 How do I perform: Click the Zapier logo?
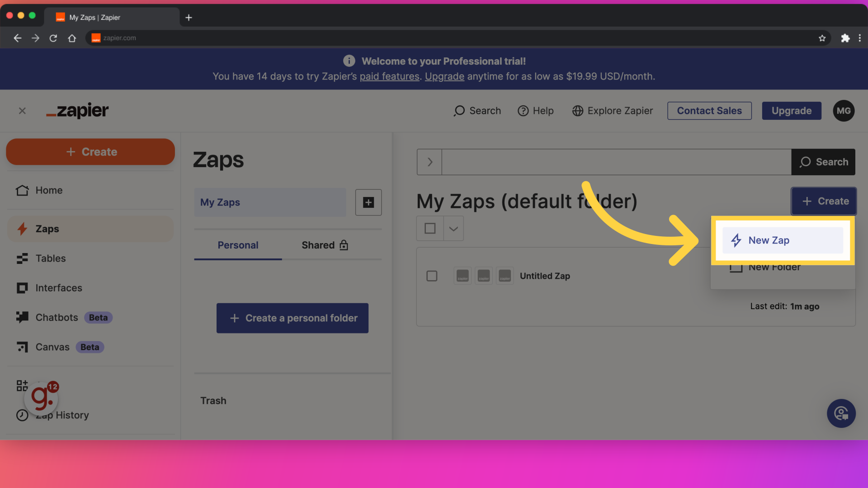(77, 111)
